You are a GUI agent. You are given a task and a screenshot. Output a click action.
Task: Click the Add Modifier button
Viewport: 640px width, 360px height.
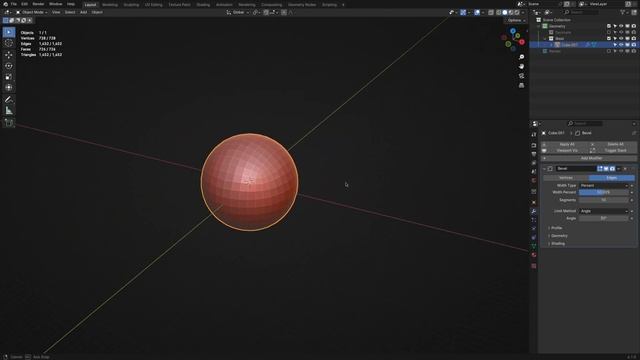pos(589,158)
